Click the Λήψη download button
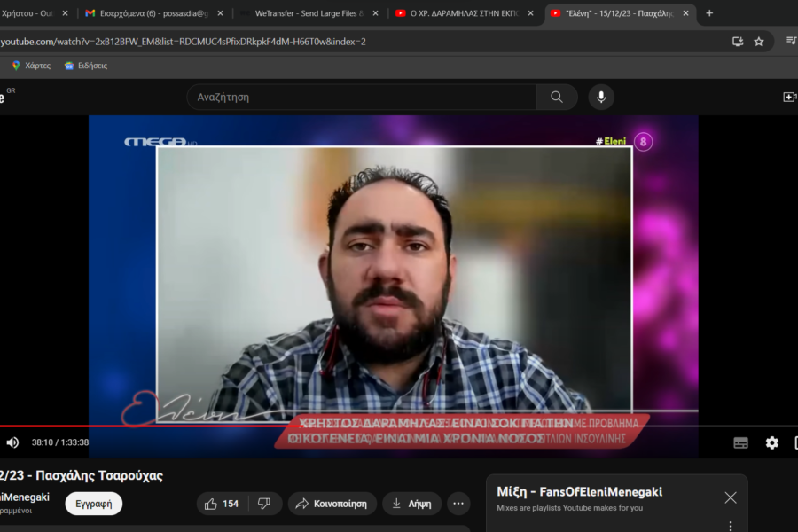 pos(411,504)
